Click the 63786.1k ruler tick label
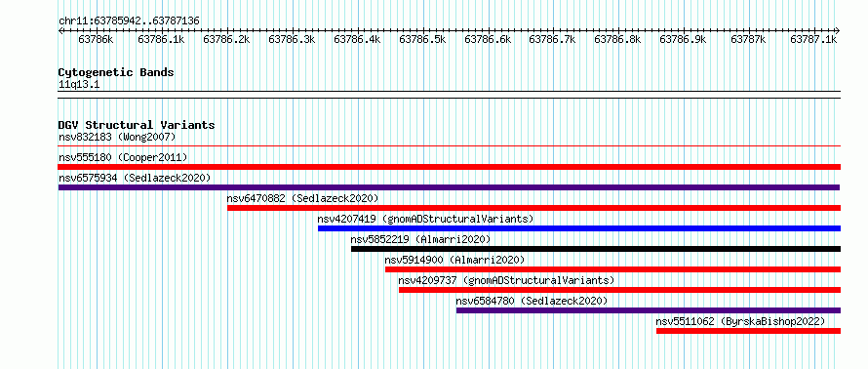 click(162, 39)
